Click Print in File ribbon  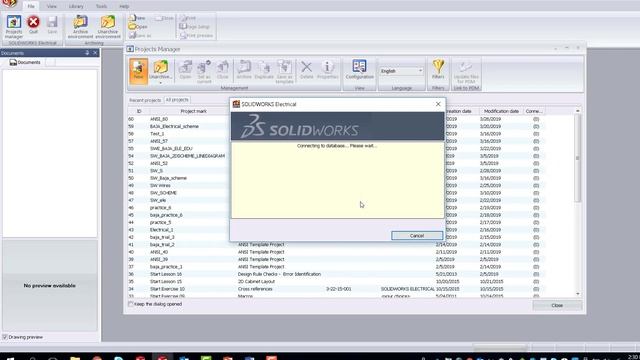pyautogui.click(x=188, y=18)
